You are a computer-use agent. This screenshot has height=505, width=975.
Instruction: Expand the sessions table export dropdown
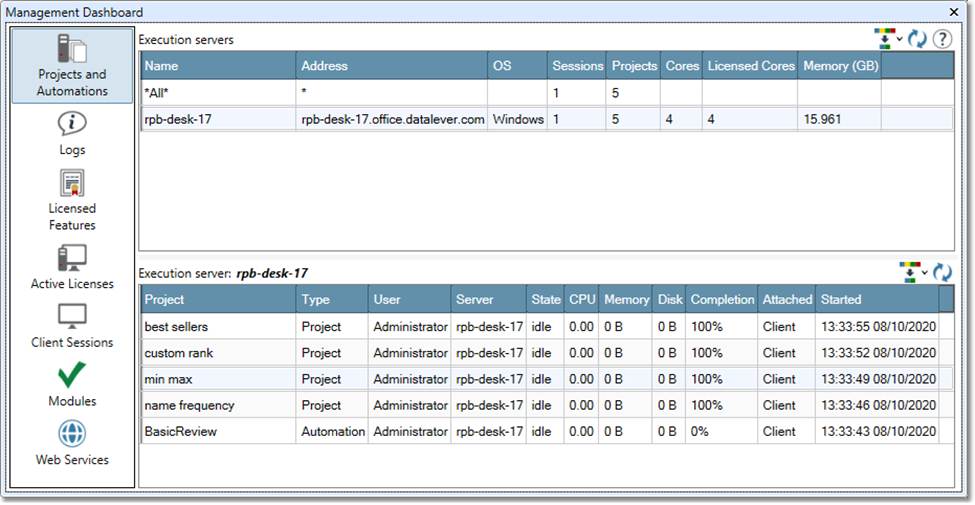pyautogui.click(x=924, y=272)
